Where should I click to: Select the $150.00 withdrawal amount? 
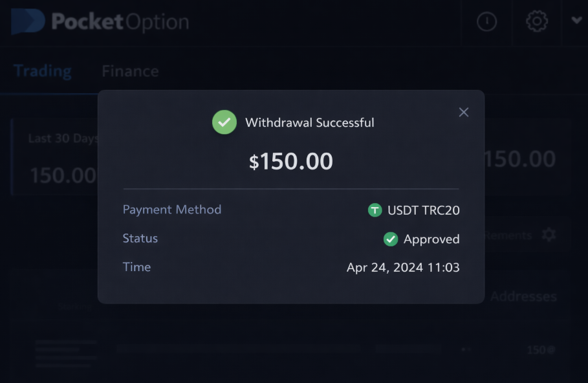(x=291, y=161)
